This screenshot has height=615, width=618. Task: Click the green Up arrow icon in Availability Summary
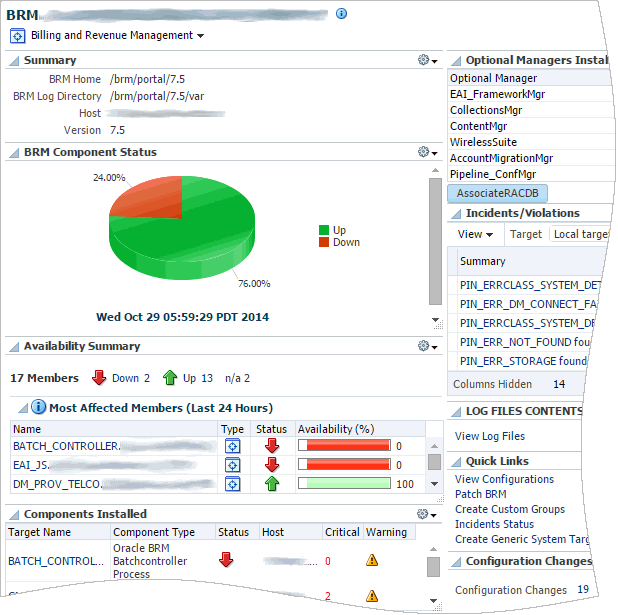pyautogui.click(x=170, y=378)
